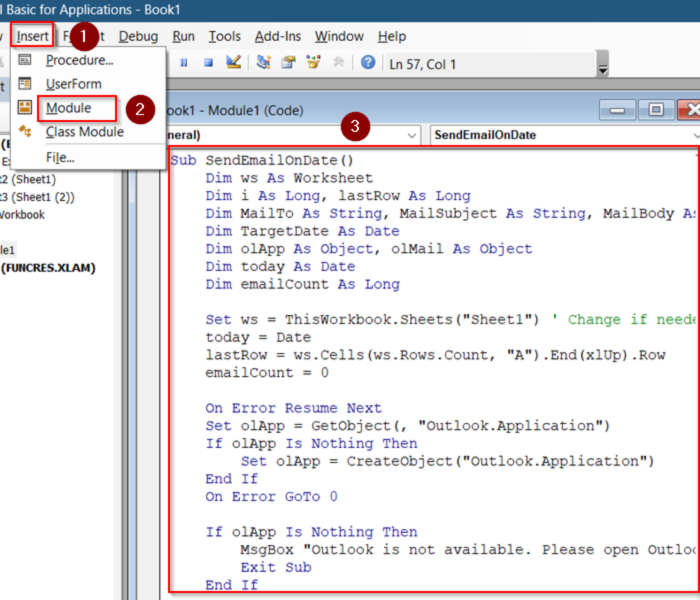Select Sheet3 (Sheet1 (2)) in Project Explorer
Viewport: 700px width, 600px height.
[x=37, y=197]
